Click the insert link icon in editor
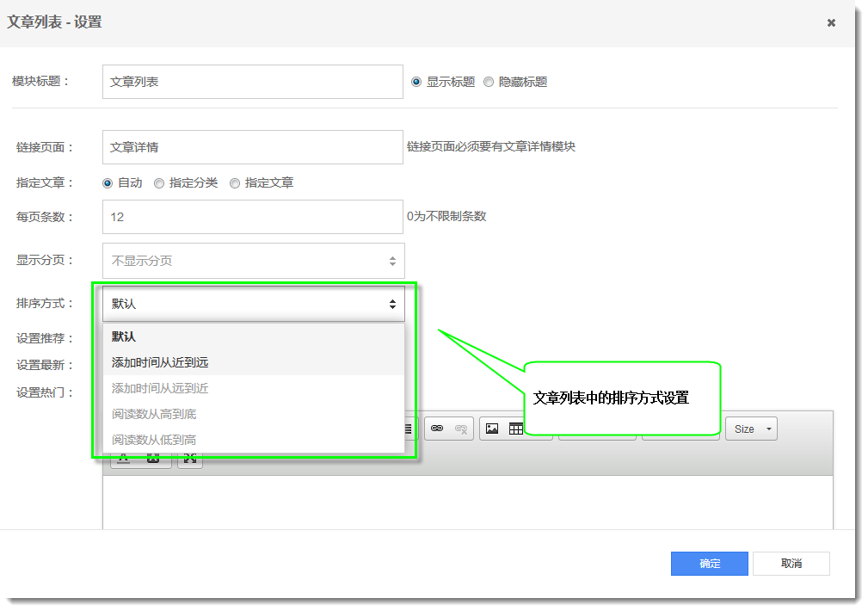This screenshot has width=868, height=611. (437, 429)
